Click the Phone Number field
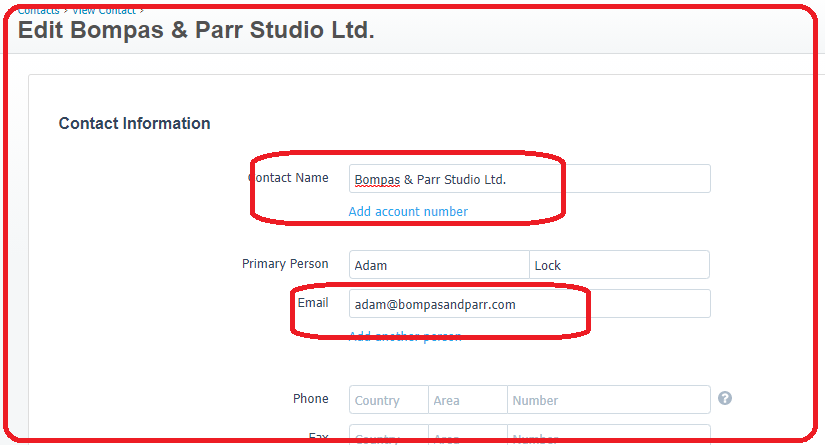 point(609,400)
